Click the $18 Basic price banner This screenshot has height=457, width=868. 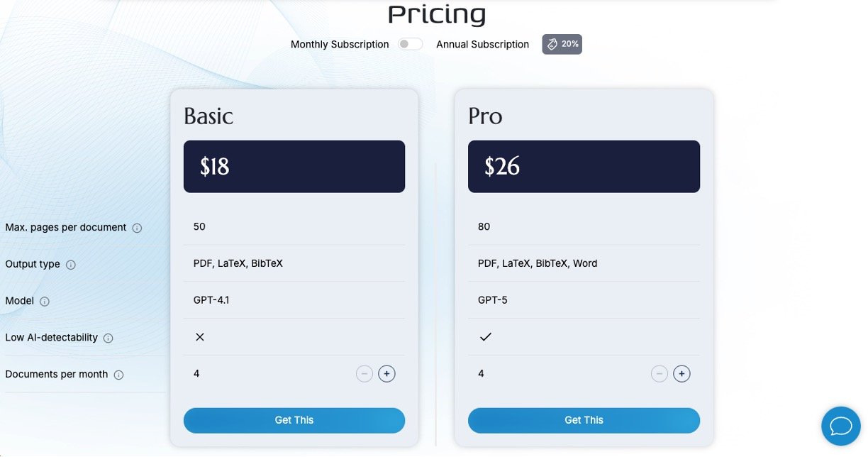click(294, 167)
